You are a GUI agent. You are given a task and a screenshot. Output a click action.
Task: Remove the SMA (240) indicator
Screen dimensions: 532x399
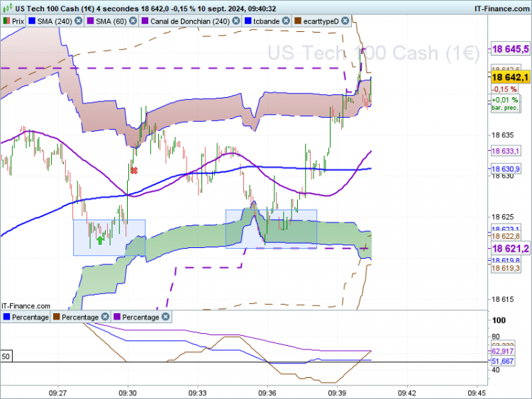point(78,21)
